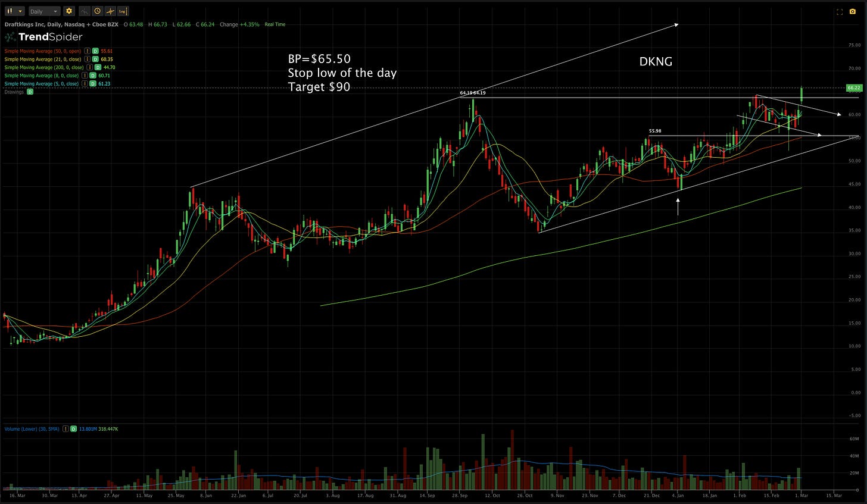Screen dimensions: 867x504
Task: Open the Daily timeframe dropdown
Action: coord(45,11)
